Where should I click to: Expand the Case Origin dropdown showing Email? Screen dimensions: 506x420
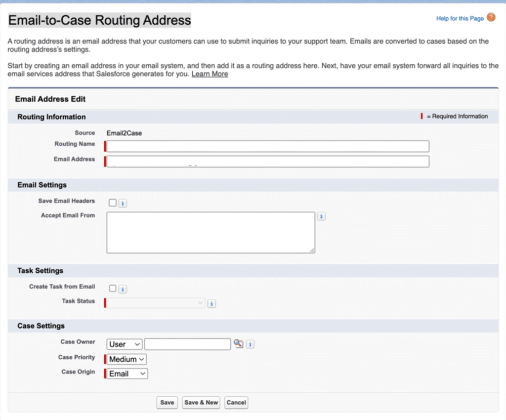pyautogui.click(x=127, y=374)
